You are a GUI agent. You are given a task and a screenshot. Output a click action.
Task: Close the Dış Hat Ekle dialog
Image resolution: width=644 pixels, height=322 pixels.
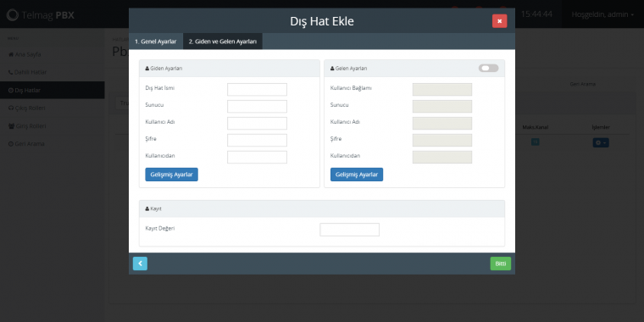tap(499, 21)
